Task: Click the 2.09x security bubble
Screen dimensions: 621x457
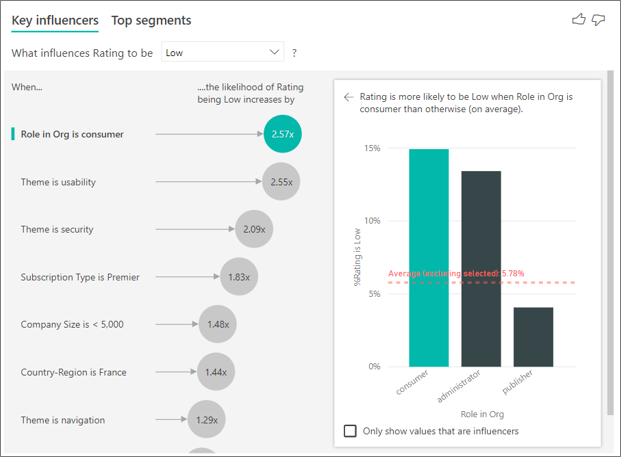Action: coord(254,229)
